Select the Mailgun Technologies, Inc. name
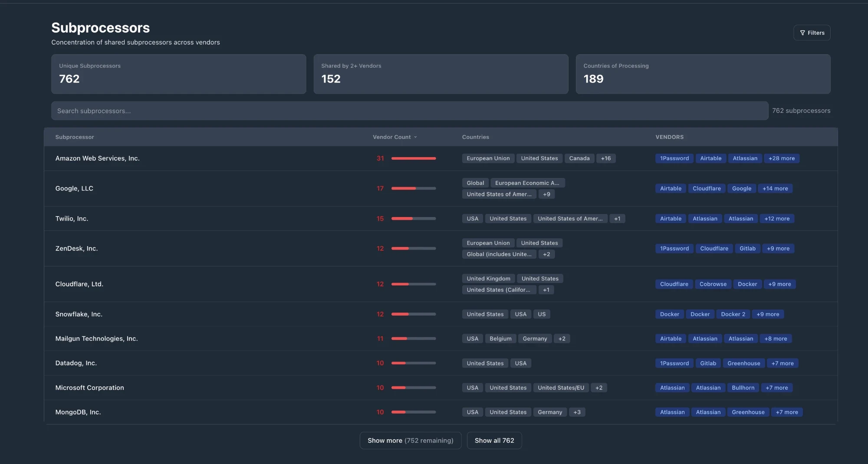The width and height of the screenshot is (868, 464). click(96, 339)
